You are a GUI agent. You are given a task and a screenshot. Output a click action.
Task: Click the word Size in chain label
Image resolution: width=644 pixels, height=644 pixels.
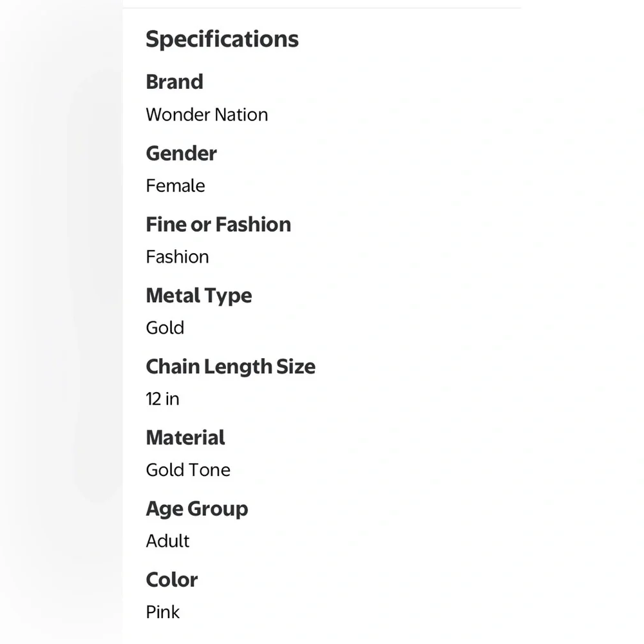(296, 366)
